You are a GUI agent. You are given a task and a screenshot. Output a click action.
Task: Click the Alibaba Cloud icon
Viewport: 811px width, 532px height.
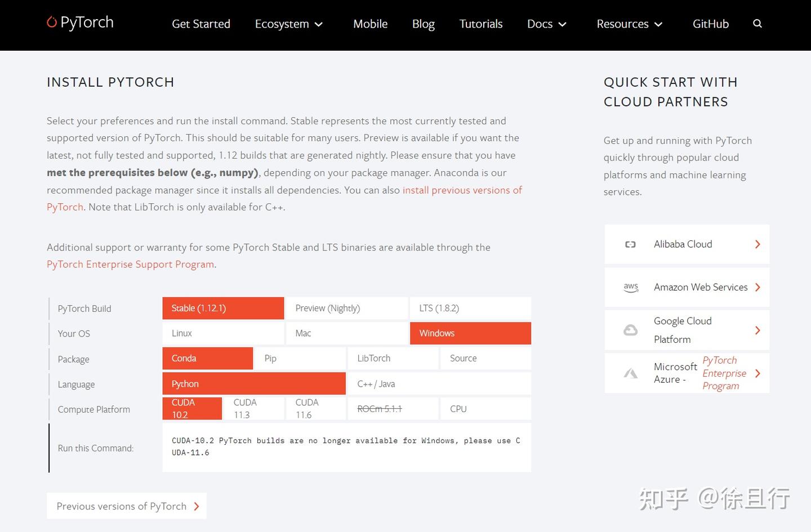click(630, 244)
